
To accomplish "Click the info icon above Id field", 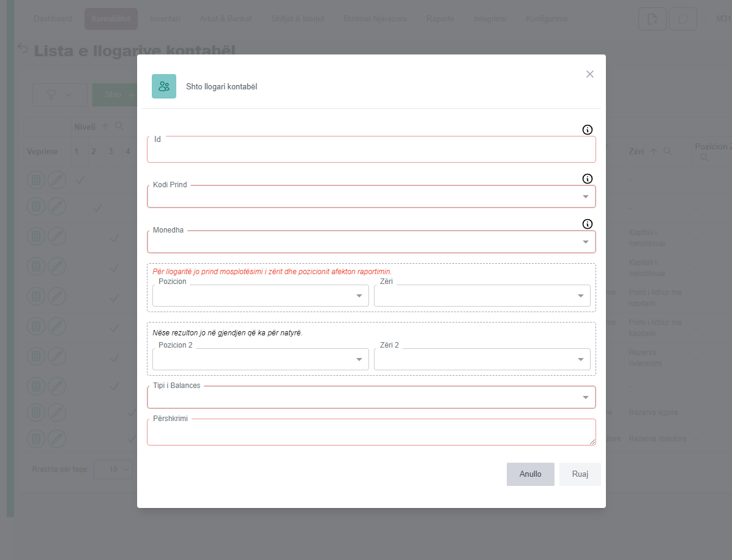I will [x=588, y=130].
